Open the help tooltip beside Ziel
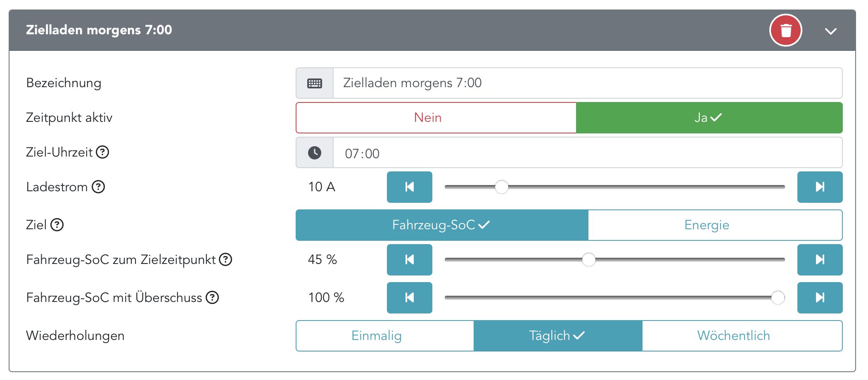The height and width of the screenshot is (380, 868). click(57, 225)
